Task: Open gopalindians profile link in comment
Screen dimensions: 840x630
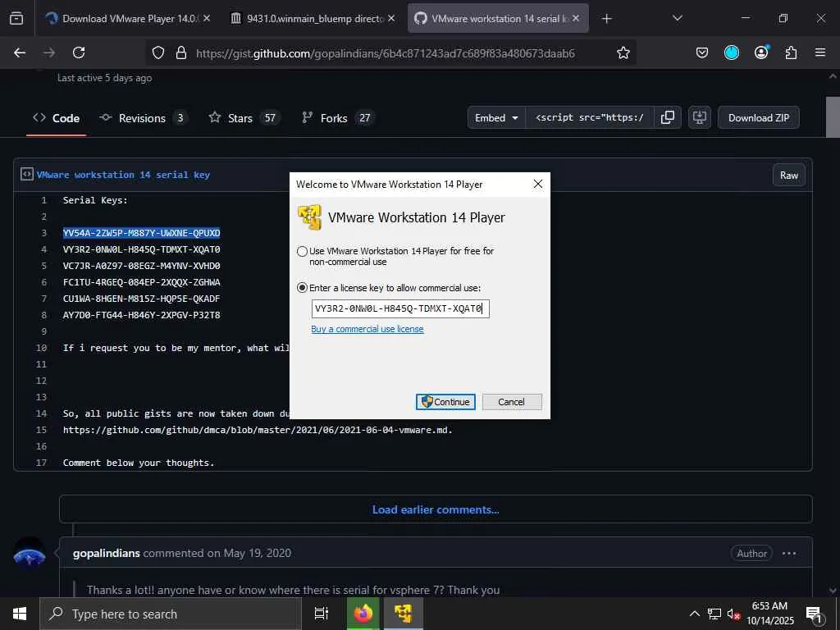Action: (106, 553)
